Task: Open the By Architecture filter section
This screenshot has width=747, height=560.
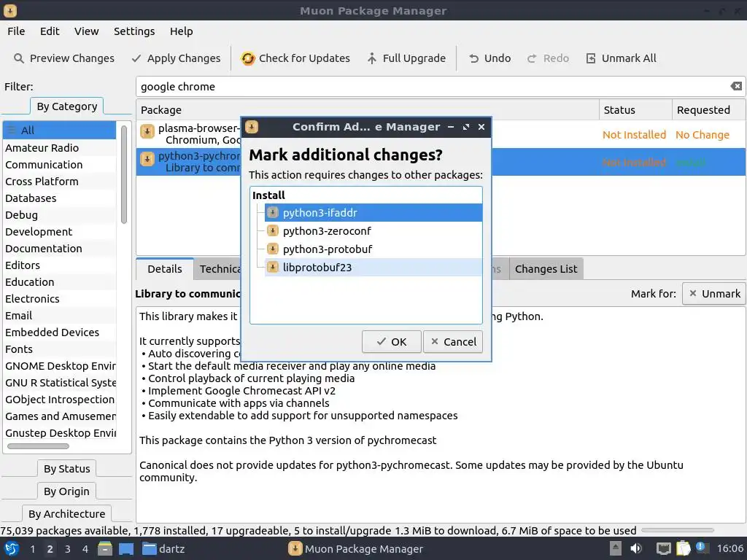Action: [66, 514]
